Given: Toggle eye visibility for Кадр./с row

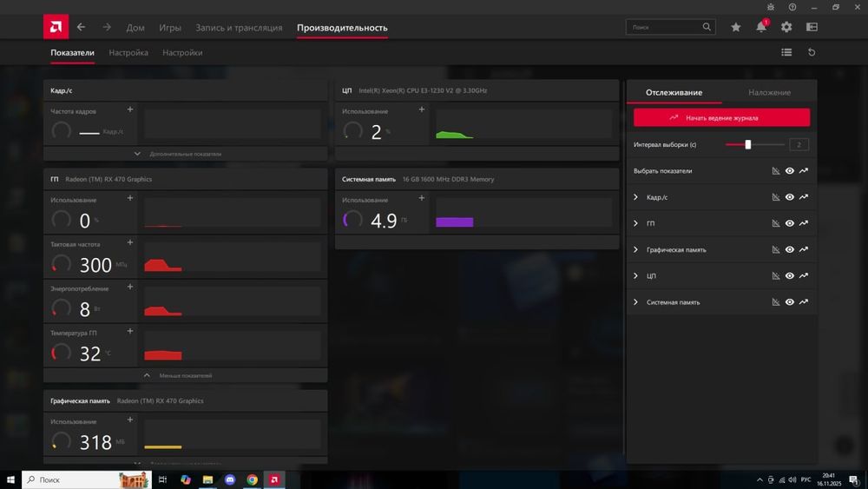Looking at the screenshot, I should coord(789,197).
